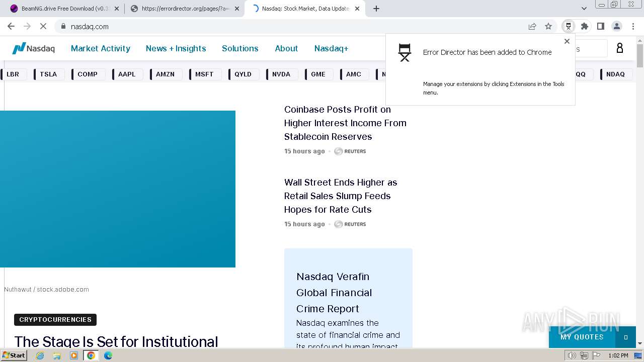This screenshot has width=644, height=362.
Task: Close the Error Director added popup
Action: point(567,42)
